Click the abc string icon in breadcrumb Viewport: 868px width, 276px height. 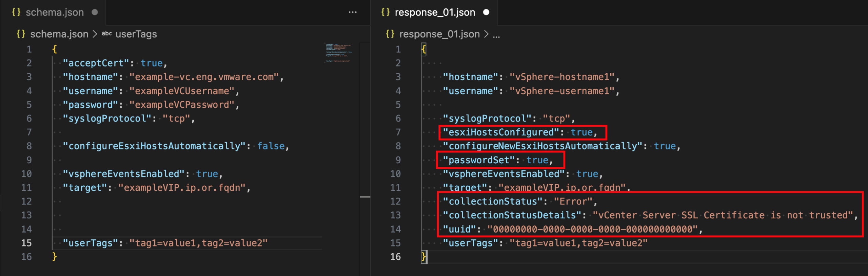[106, 34]
